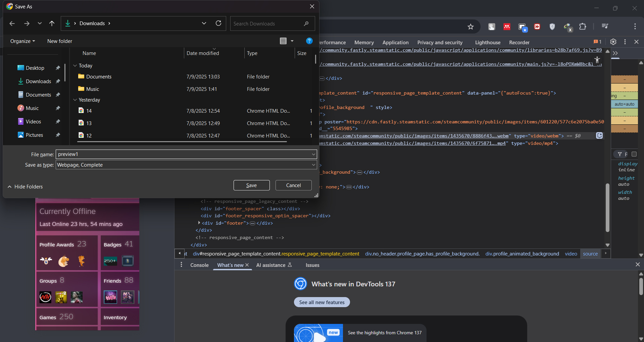Toggle the checkbox beside the computed styles filter
The height and width of the screenshot is (342, 644).
[634, 154]
